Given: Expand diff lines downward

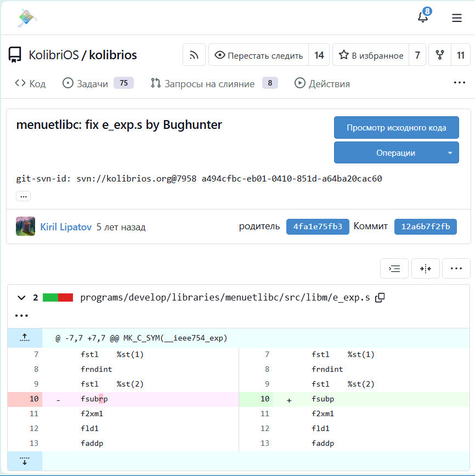Looking at the screenshot, I should 25,461.
